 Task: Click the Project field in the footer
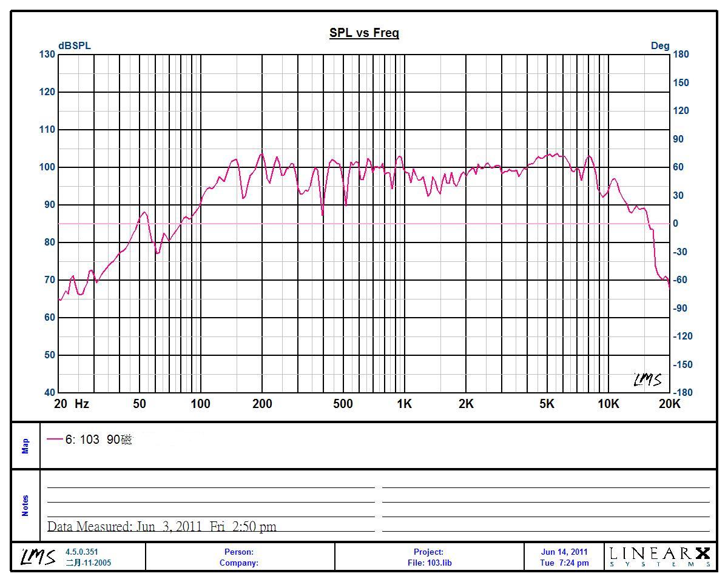click(430, 552)
